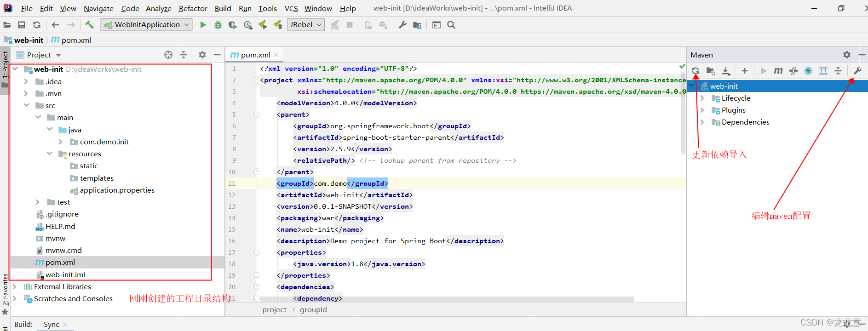The image size is (868, 331).
Task: Click Save All icon in main toolbar
Action: 22,25
